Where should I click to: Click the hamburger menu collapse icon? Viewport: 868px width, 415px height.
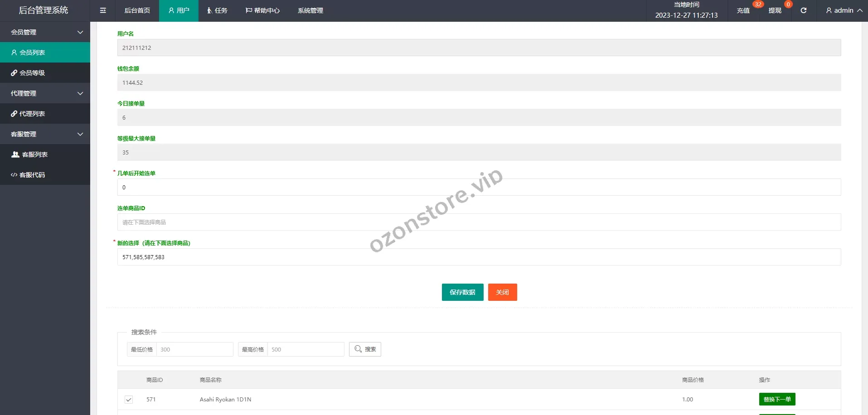click(103, 10)
